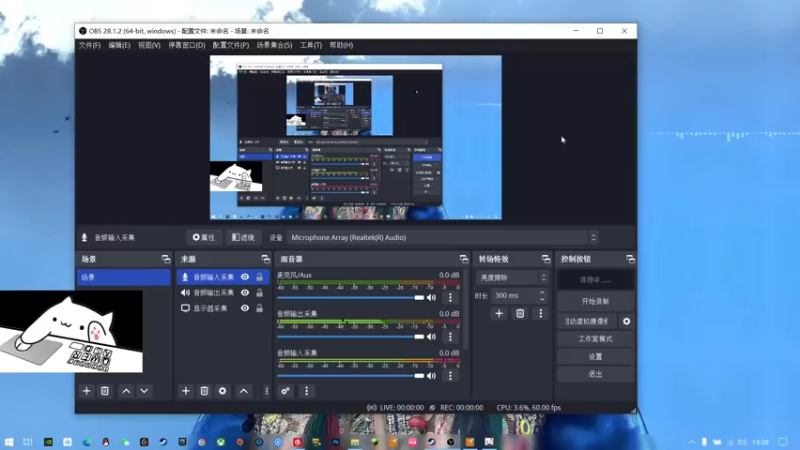Toggle lock on 显示器采集 source
The width and height of the screenshot is (800, 450).
tap(259, 308)
